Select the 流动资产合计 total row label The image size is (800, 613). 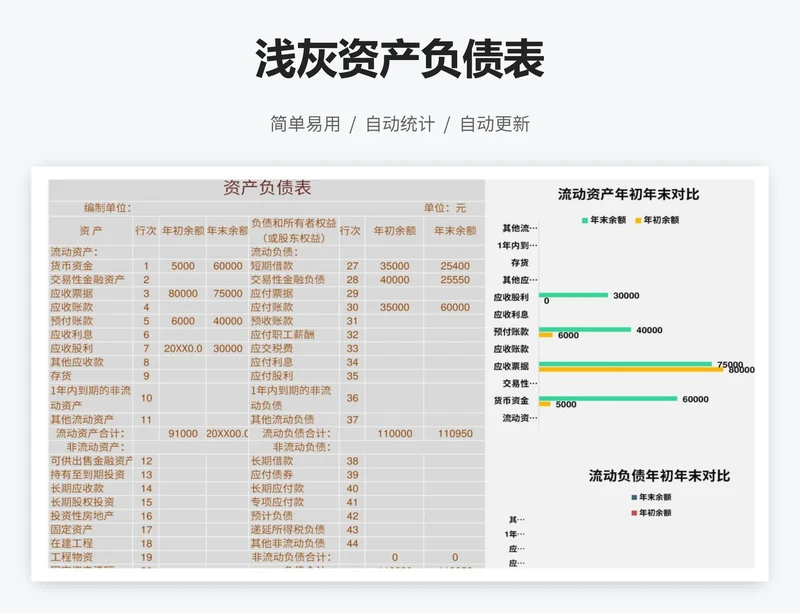coord(91,434)
